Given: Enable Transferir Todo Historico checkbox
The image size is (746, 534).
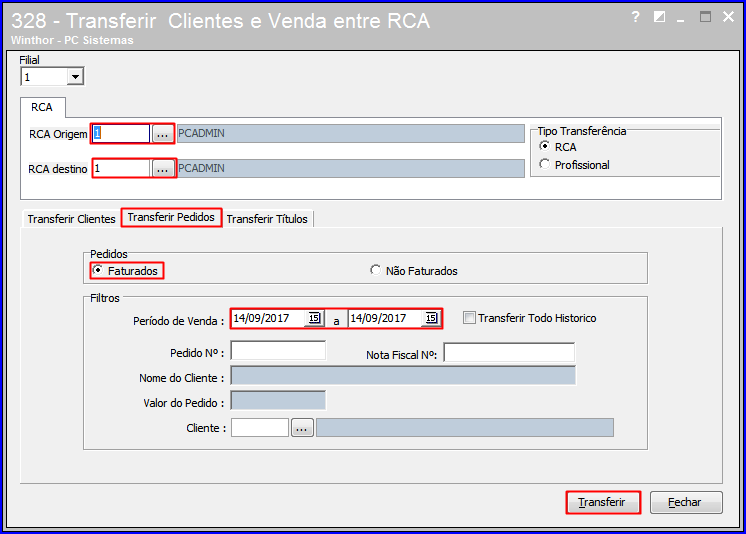Looking at the screenshot, I should coord(469,317).
